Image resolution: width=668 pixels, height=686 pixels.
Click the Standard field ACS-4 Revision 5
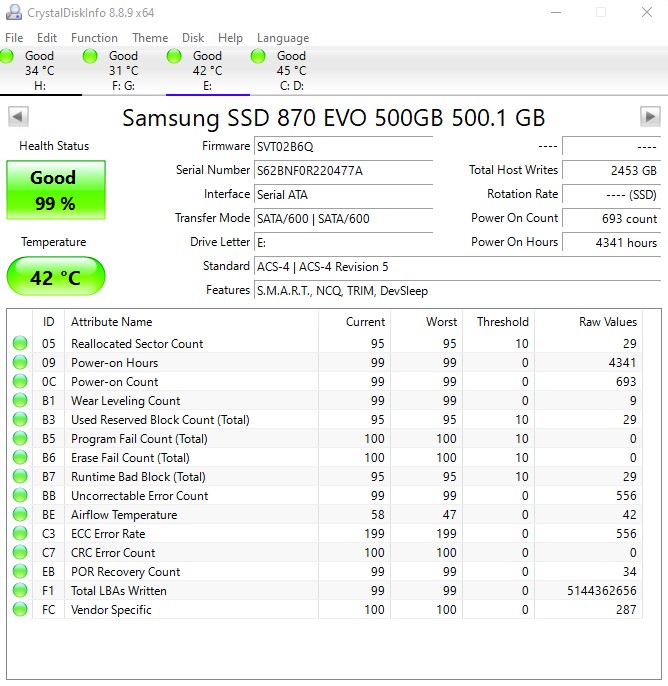pos(457,267)
